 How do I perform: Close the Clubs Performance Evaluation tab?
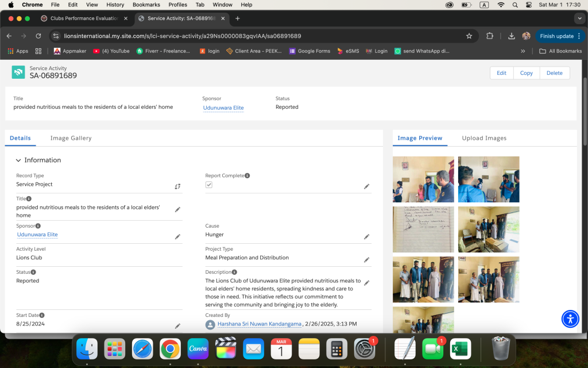tap(126, 18)
